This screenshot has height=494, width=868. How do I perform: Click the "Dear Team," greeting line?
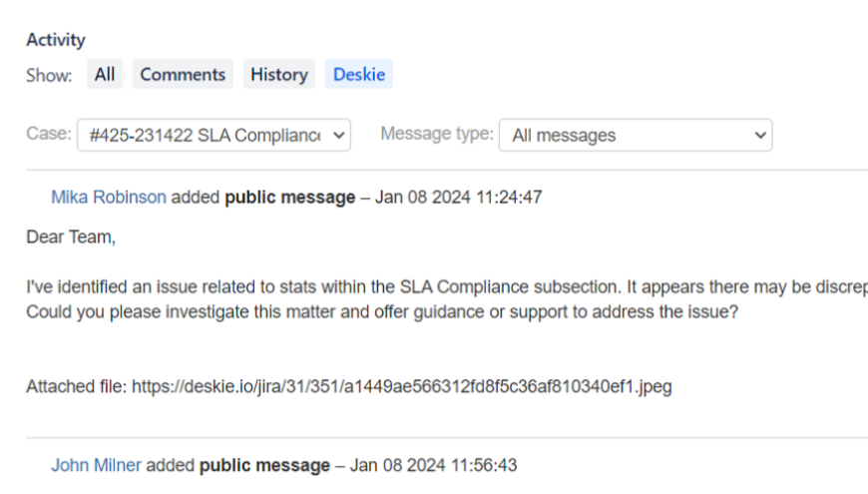(71, 238)
